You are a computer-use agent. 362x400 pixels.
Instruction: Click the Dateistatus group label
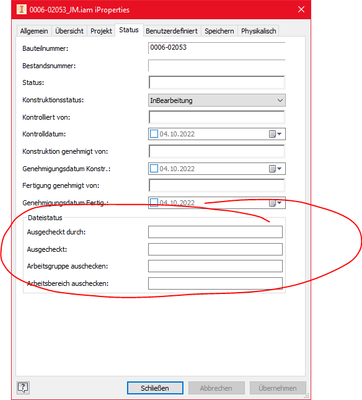tap(45, 218)
